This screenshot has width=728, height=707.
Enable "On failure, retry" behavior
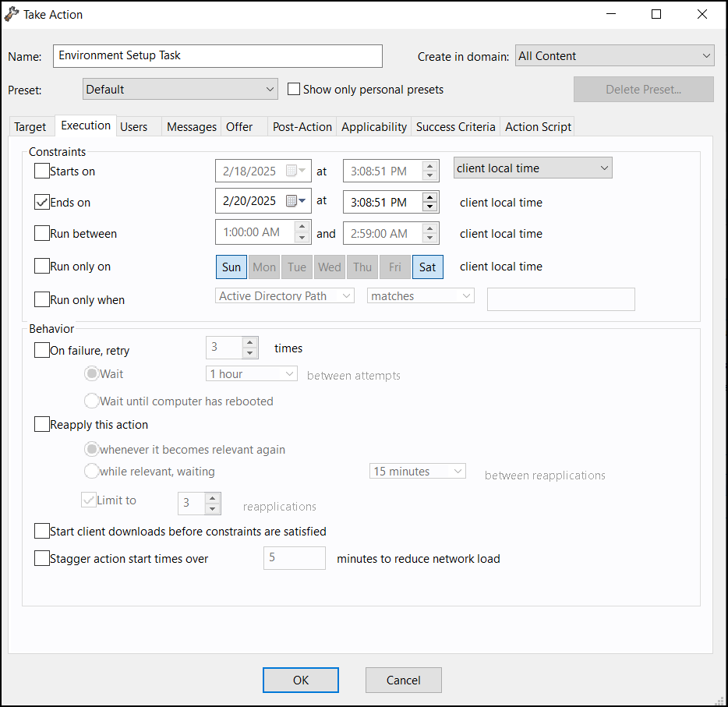point(42,350)
